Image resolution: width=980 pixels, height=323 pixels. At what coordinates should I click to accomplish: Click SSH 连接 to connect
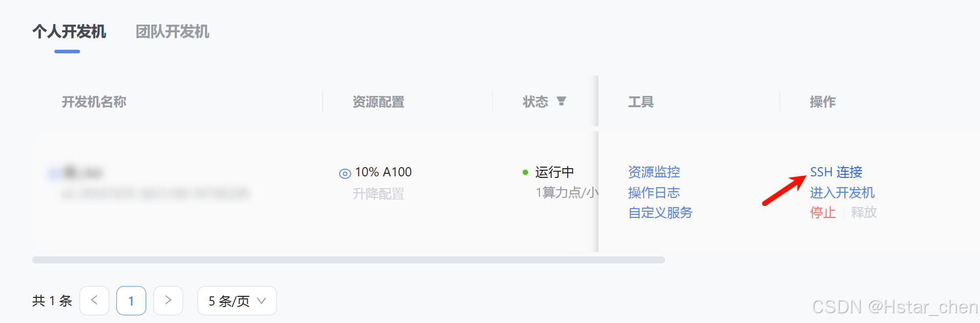tap(836, 172)
